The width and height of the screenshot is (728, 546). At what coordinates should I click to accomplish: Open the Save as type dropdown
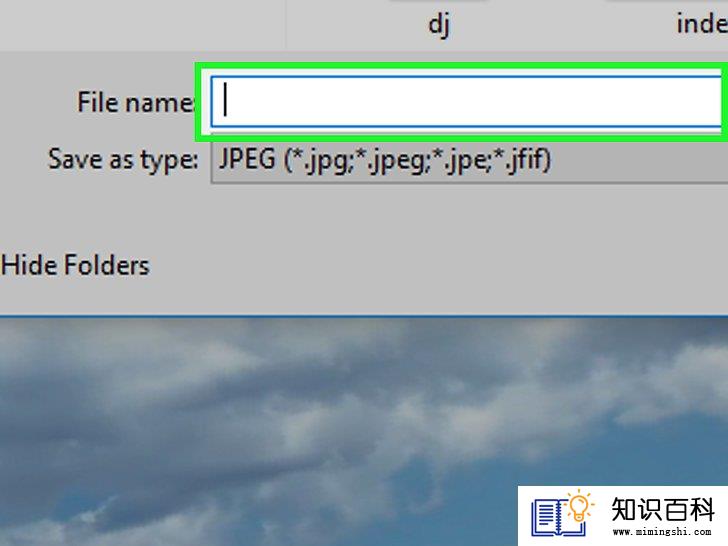(x=469, y=161)
